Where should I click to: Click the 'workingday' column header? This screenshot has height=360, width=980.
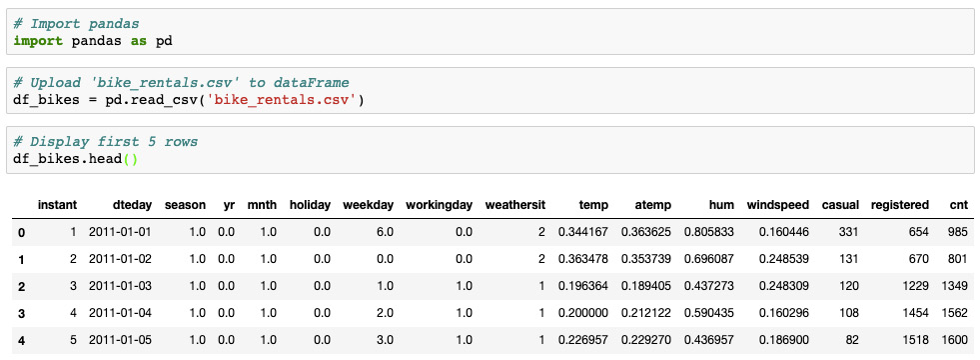coord(440,205)
